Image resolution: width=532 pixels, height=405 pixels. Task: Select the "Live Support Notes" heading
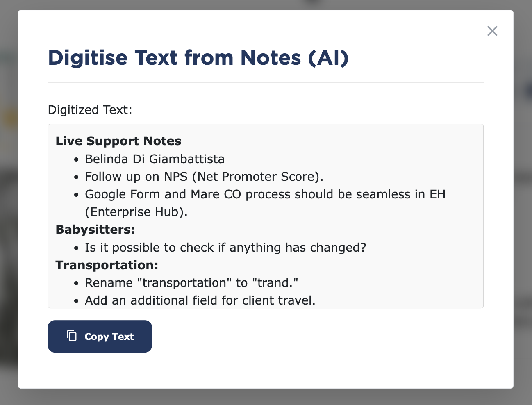118,141
